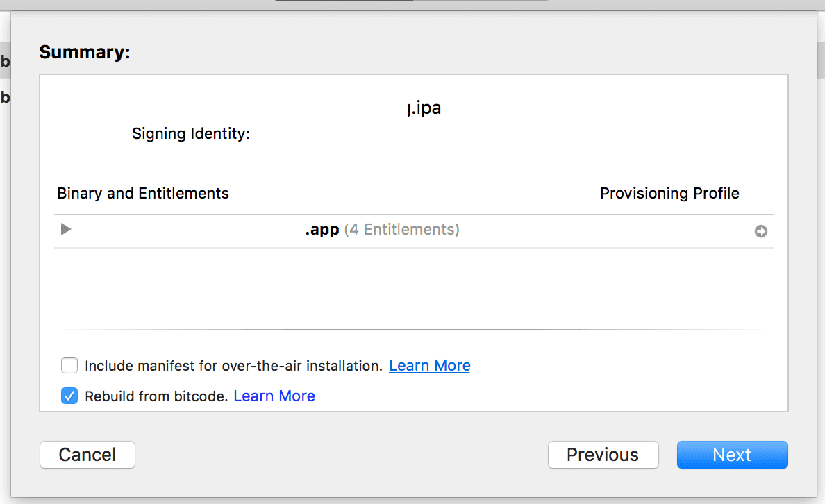This screenshot has width=825, height=504.
Task: Expand the .app entitlements disclosure triangle
Action: 66,229
